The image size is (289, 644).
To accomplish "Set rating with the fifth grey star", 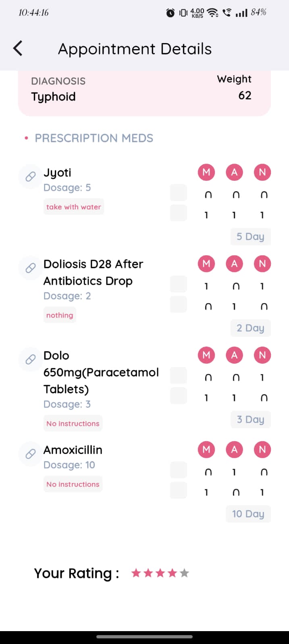I will coord(185,573).
